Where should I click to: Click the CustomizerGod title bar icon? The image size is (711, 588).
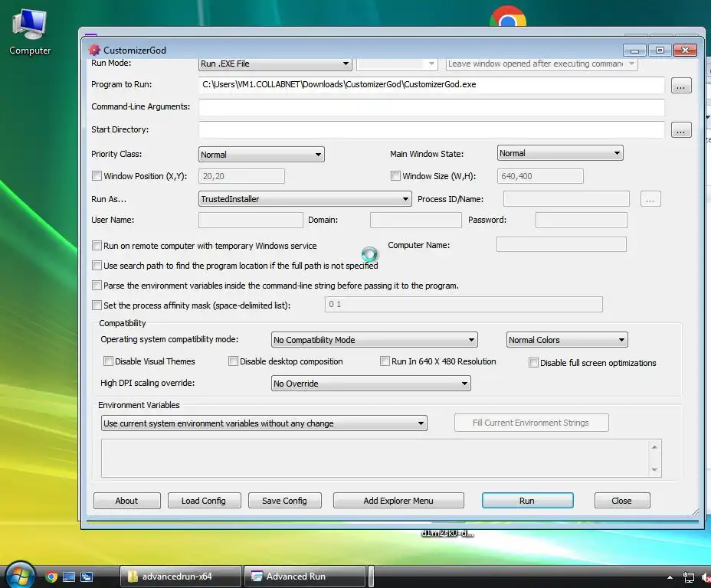pyautogui.click(x=94, y=50)
